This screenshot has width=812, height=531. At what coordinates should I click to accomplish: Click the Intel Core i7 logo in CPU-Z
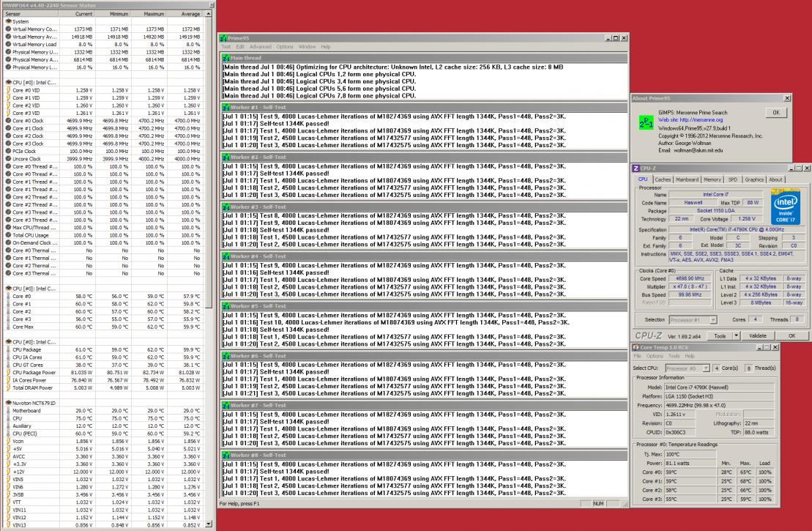pyautogui.click(x=785, y=207)
